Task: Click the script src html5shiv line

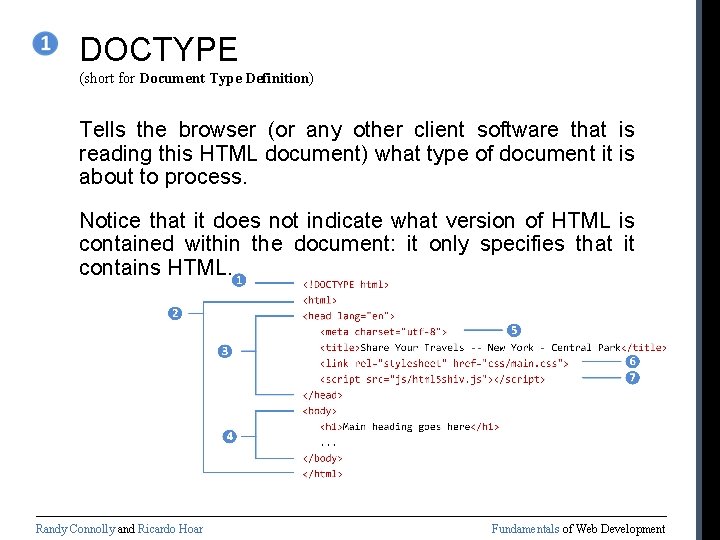Action: (x=432, y=379)
